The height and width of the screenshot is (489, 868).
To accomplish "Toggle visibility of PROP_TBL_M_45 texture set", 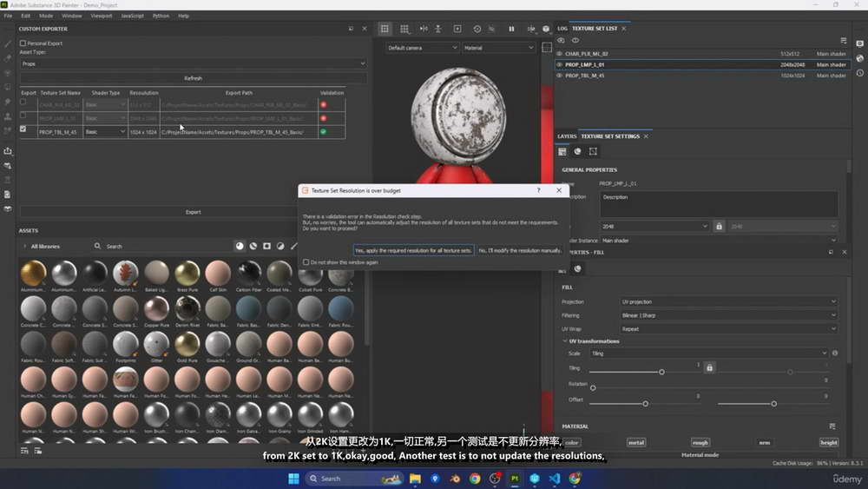I will (559, 76).
